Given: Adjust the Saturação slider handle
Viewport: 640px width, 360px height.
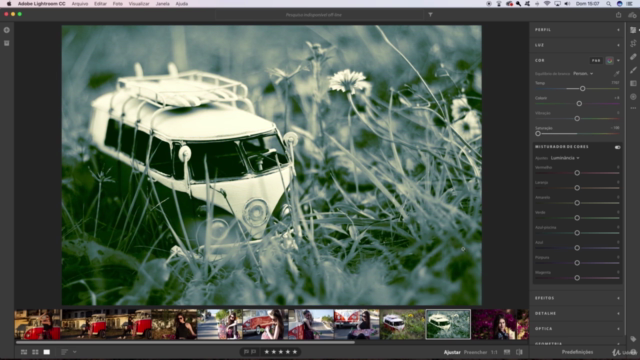Looking at the screenshot, I should [538, 133].
